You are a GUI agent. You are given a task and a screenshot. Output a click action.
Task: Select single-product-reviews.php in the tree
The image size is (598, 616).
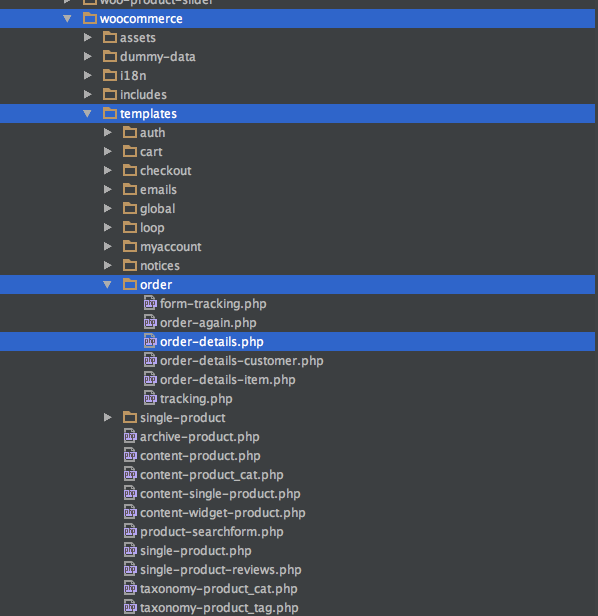coord(221,570)
